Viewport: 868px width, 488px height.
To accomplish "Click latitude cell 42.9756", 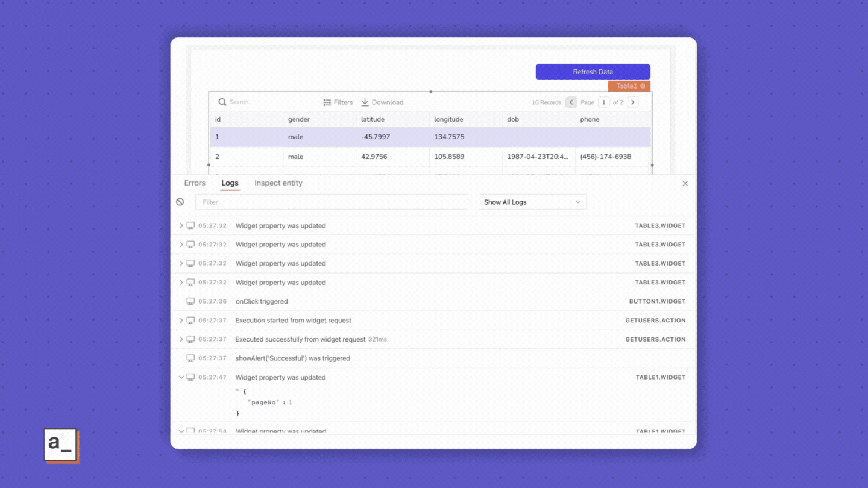I will (374, 157).
